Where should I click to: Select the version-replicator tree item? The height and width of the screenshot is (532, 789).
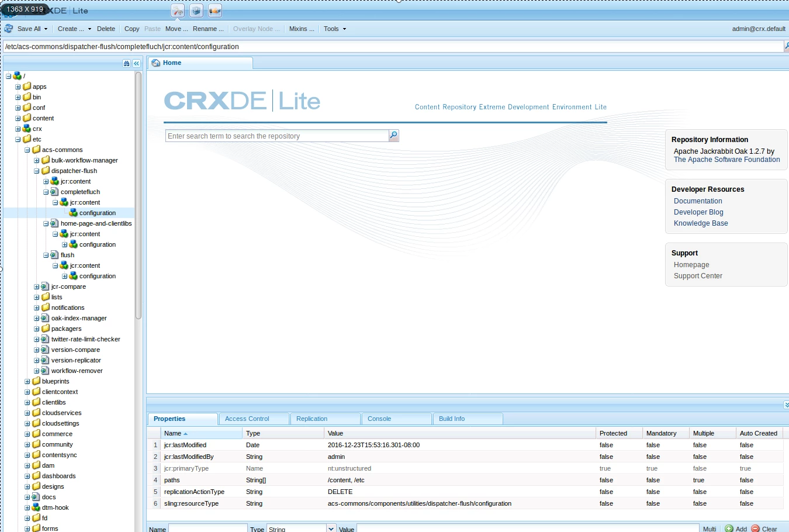point(76,360)
